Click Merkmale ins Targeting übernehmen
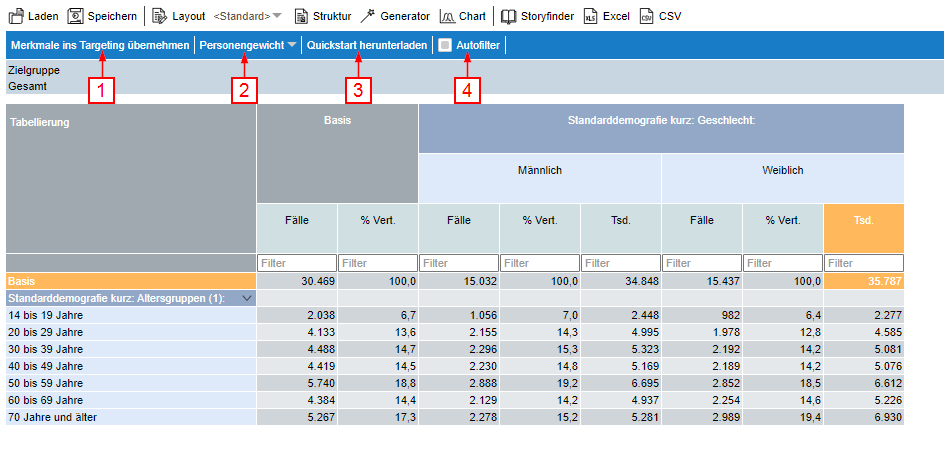944x460 pixels. tap(100, 45)
